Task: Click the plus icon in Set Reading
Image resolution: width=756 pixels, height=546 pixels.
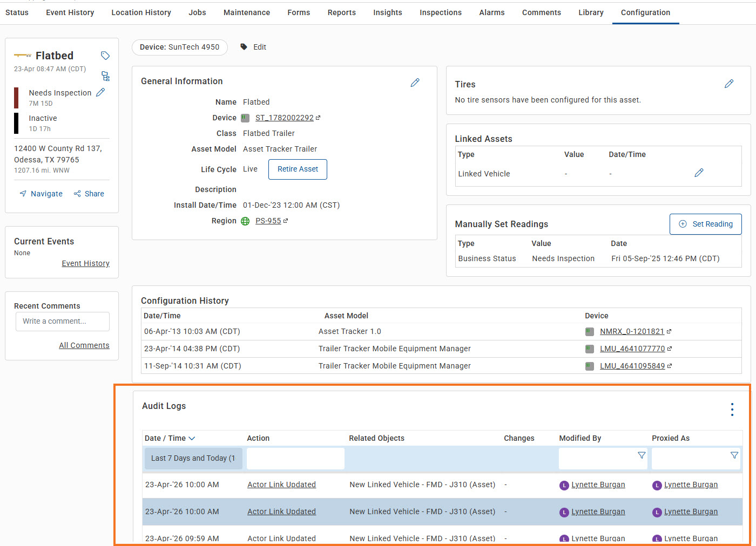Action: tap(683, 224)
